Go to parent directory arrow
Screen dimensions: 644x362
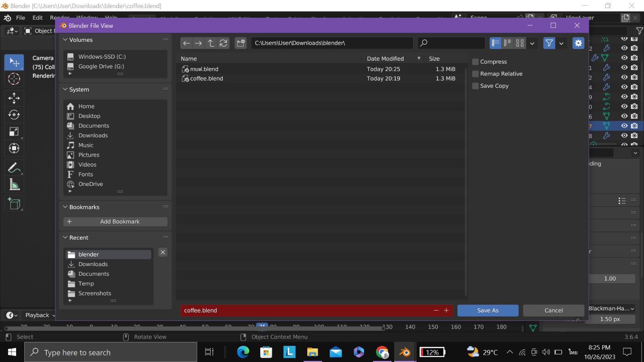pyautogui.click(x=211, y=43)
